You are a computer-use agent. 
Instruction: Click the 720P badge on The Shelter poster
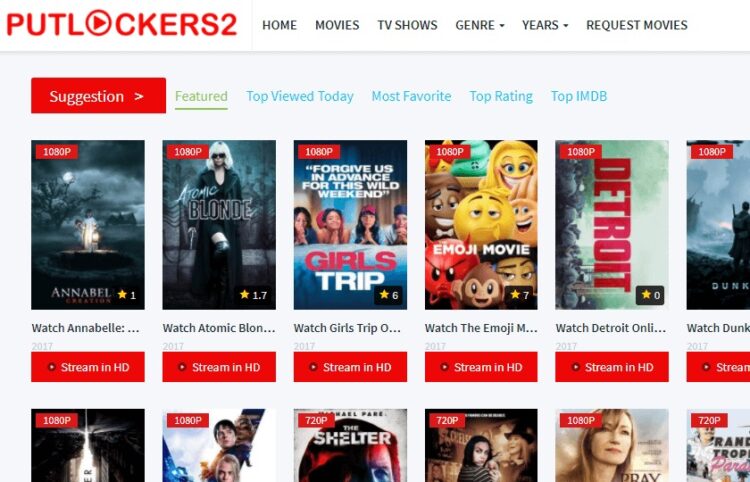point(316,420)
